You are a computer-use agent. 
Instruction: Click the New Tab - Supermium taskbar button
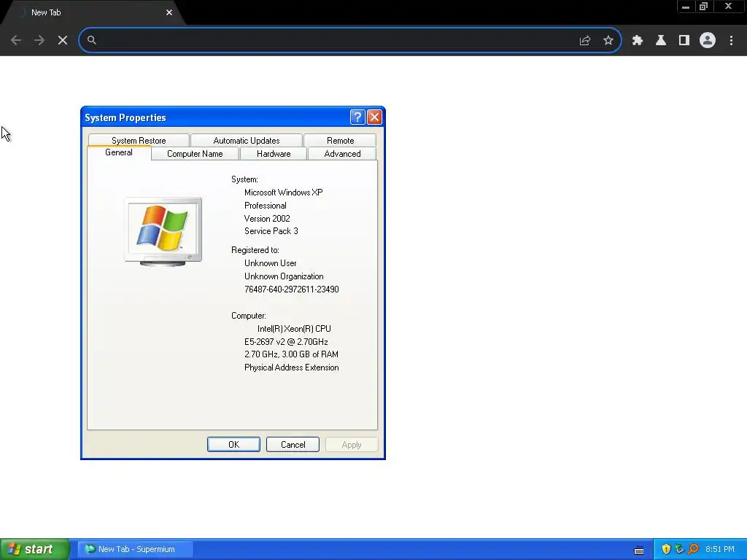tap(135, 549)
